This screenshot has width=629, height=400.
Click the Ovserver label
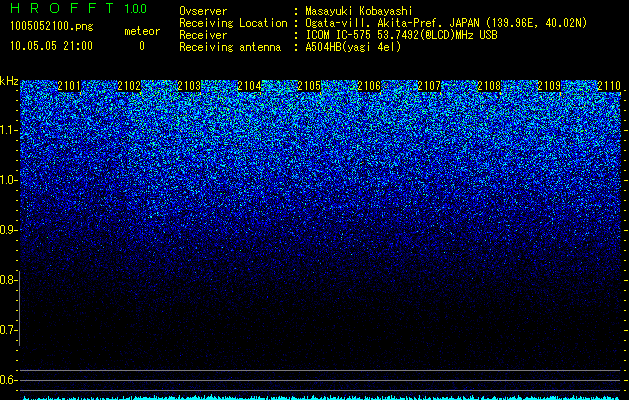(203, 11)
